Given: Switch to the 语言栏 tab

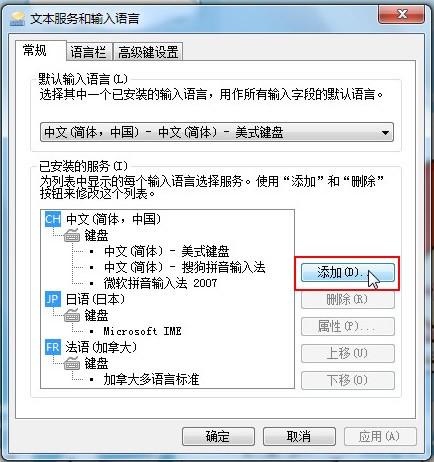Looking at the screenshot, I should [88, 52].
